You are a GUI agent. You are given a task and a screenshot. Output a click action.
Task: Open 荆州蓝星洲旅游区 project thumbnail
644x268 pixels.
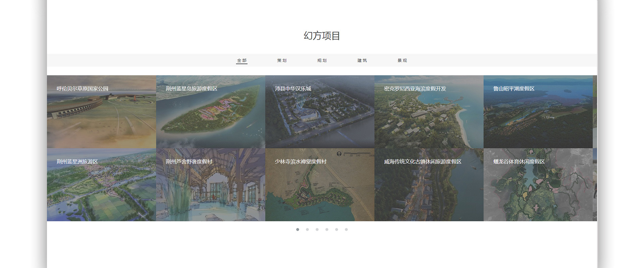pos(101,185)
